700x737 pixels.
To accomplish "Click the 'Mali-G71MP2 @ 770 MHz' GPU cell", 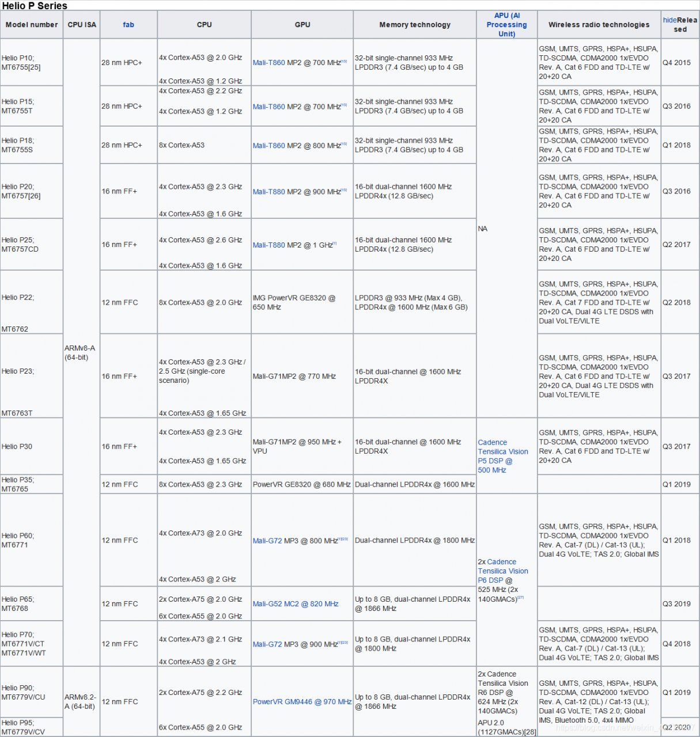I will tap(302, 376).
